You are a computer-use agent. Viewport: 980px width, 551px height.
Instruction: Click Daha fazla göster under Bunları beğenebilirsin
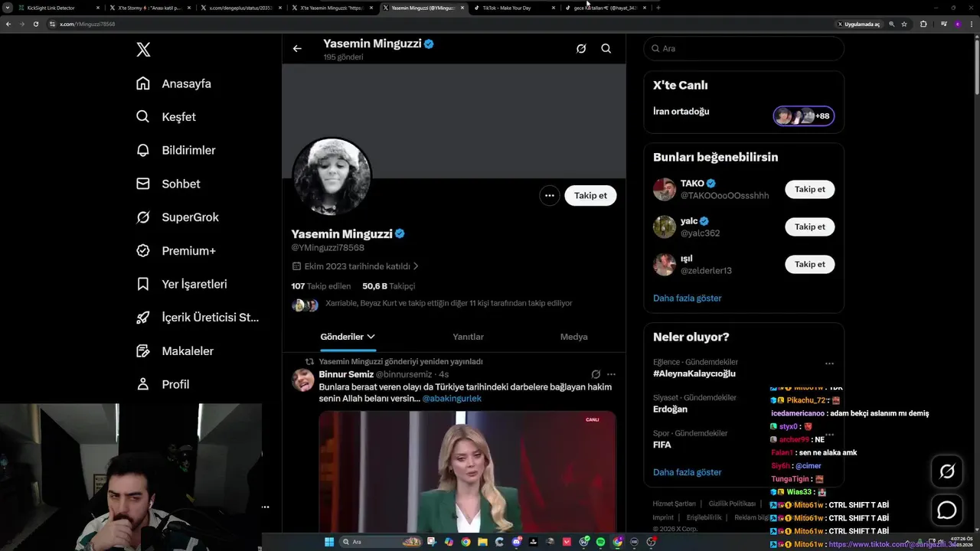coord(687,298)
